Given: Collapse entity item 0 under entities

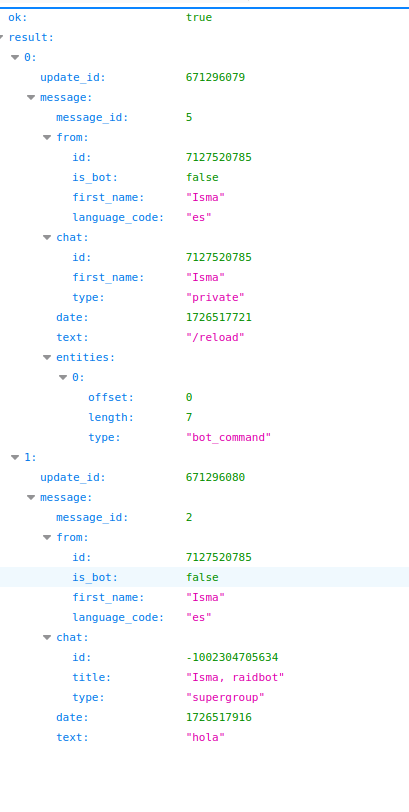Looking at the screenshot, I should coord(63,378).
